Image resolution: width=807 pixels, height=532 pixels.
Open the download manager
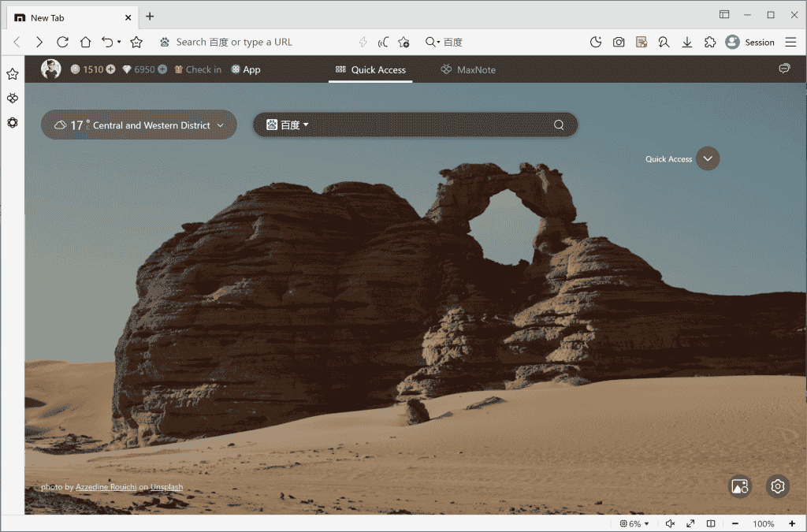(x=686, y=42)
